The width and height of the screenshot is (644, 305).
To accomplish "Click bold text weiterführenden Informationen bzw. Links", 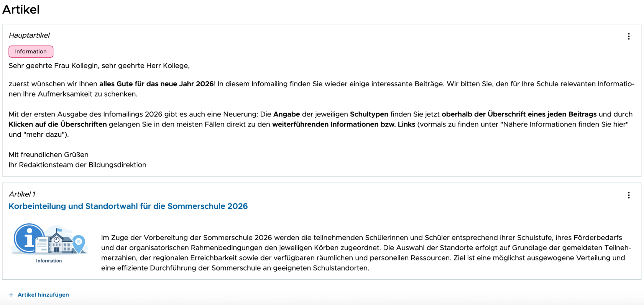I will click(x=343, y=125).
